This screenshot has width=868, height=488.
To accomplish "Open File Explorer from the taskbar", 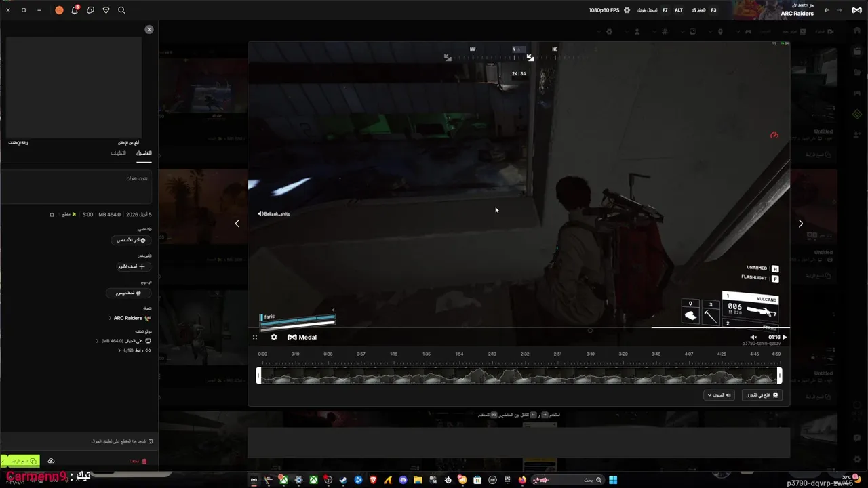I will pyautogui.click(x=418, y=480).
